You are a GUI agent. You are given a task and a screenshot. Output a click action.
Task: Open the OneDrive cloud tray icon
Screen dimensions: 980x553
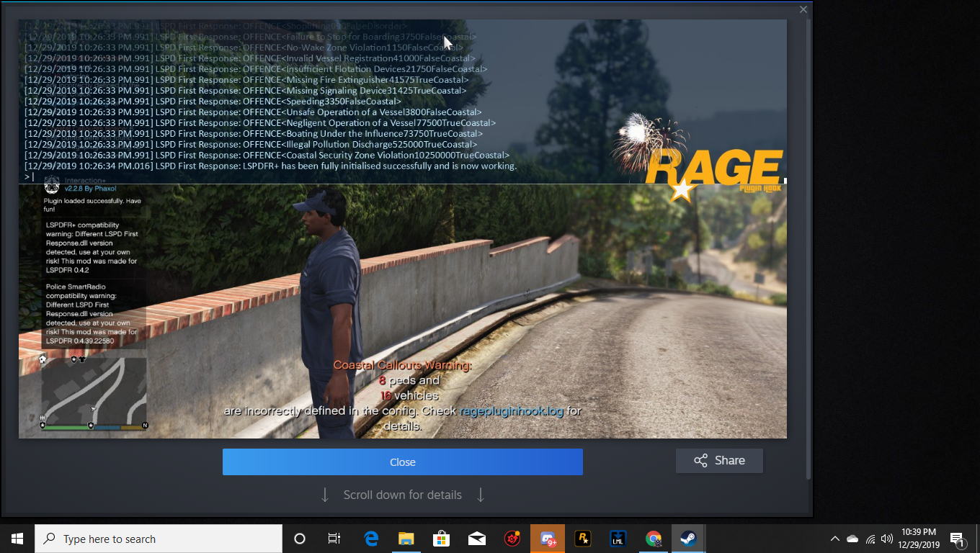[852, 539]
